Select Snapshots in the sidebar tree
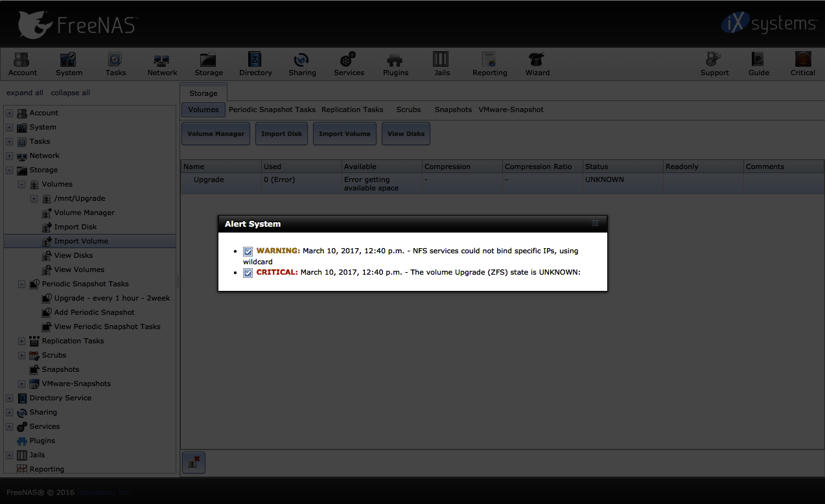Image resolution: width=825 pixels, height=504 pixels. (x=60, y=369)
